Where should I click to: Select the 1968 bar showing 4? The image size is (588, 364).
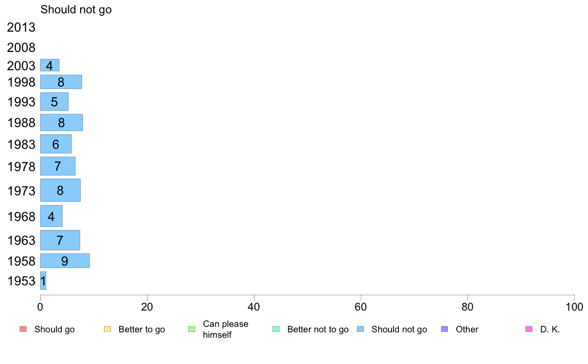51,216
